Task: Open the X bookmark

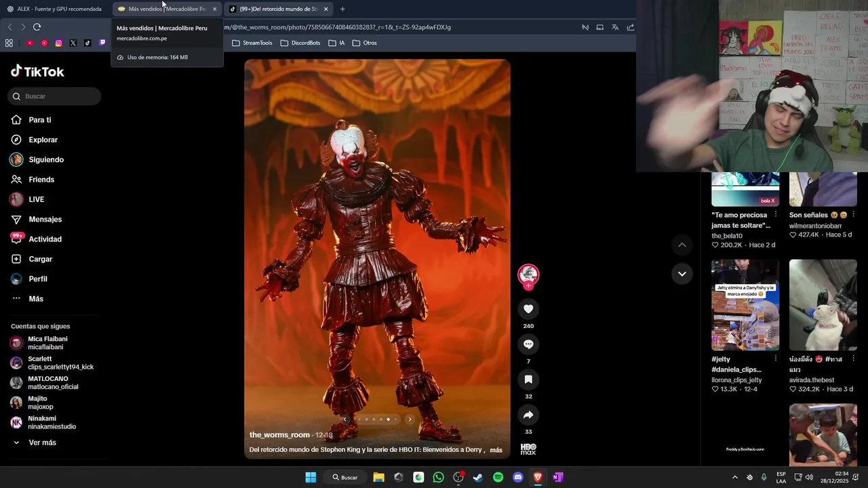Action: [73, 43]
